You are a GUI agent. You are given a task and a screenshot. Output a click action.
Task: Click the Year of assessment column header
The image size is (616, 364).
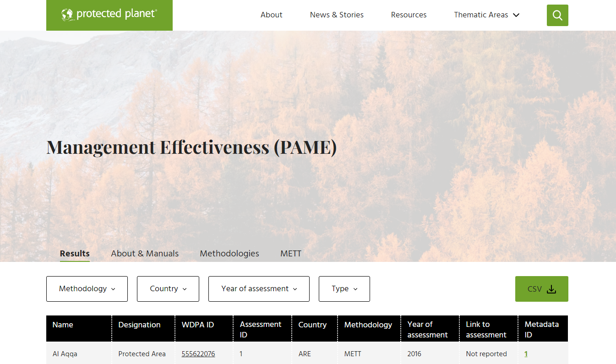(x=427, y=329)
